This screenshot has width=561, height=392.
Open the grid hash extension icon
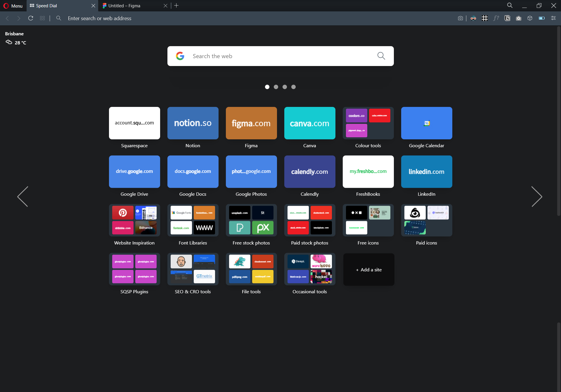pyautogui.click(x=485, y=18)
